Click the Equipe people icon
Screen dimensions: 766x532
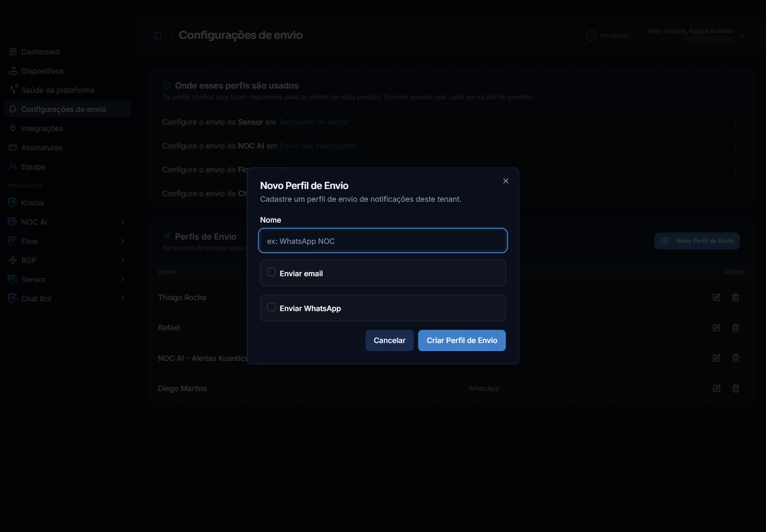pyautogui.click(x=13, y=166)
